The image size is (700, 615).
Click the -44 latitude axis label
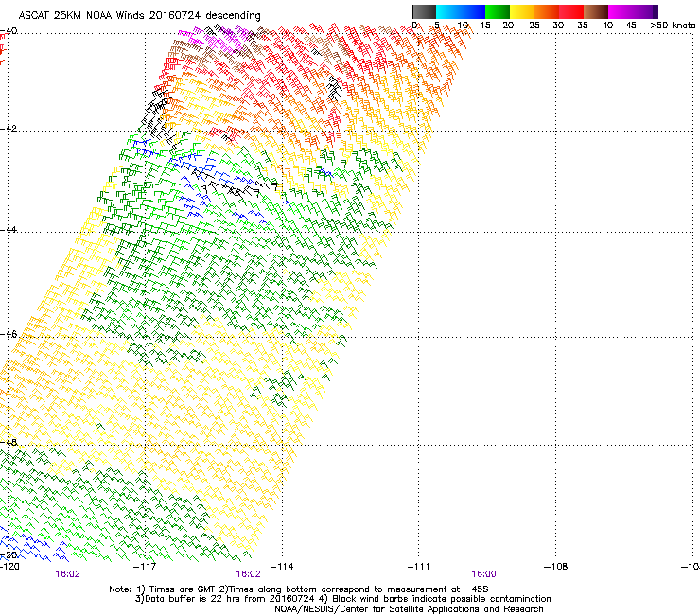[9, 230]
